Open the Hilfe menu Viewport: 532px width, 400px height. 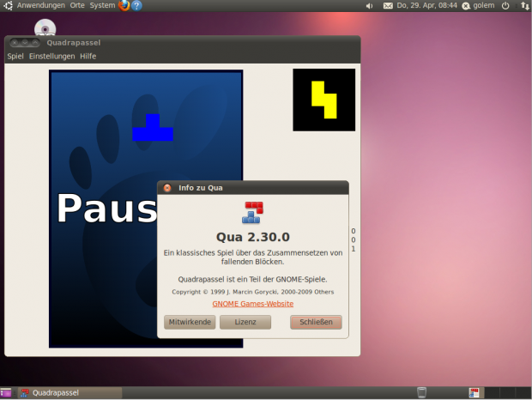88,56
